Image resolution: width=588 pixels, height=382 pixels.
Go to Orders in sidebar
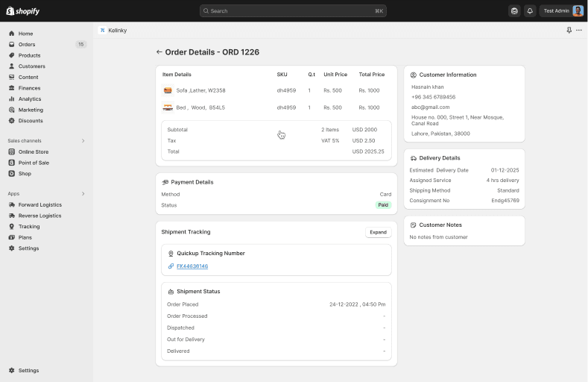27,45
